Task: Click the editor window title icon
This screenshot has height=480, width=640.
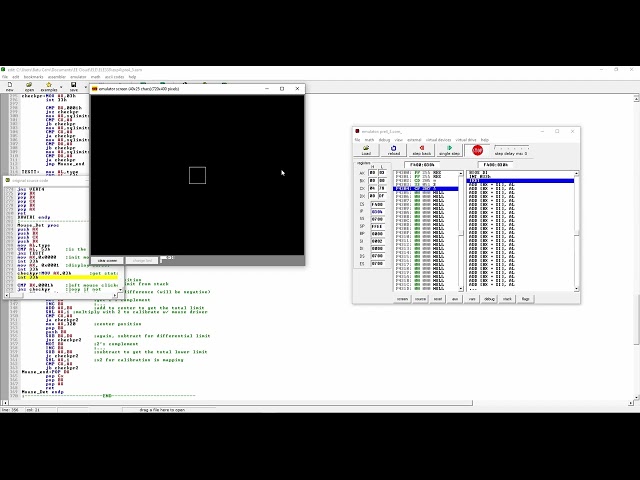Action: (x=3, y=70)
